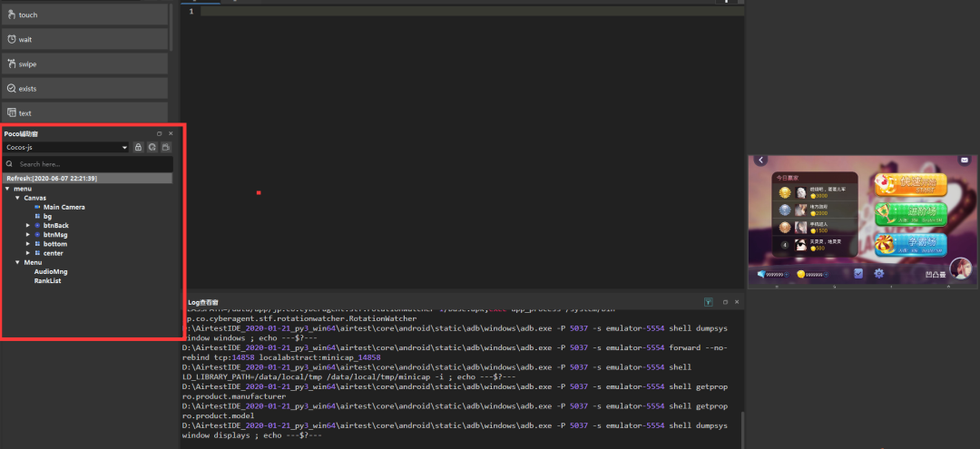Tap the green trophy game mode button
980x449 pixels.
911,214
